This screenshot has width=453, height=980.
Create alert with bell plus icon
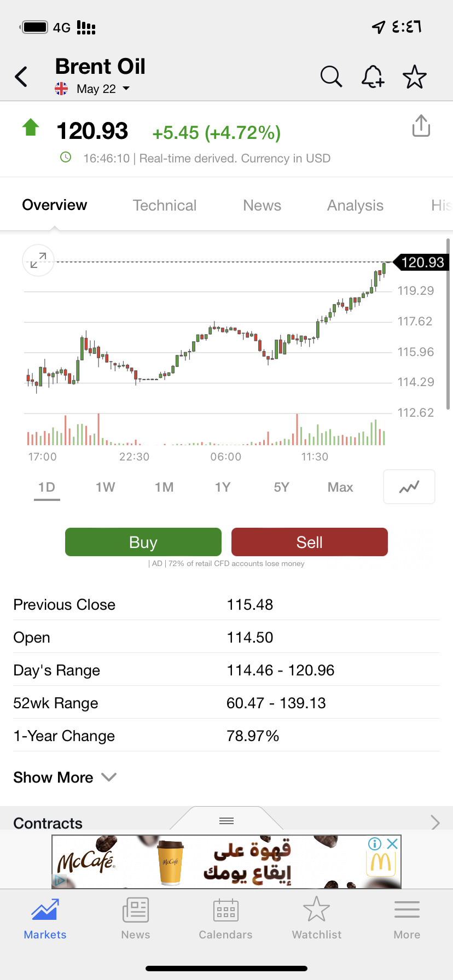(x=373, y=77)
